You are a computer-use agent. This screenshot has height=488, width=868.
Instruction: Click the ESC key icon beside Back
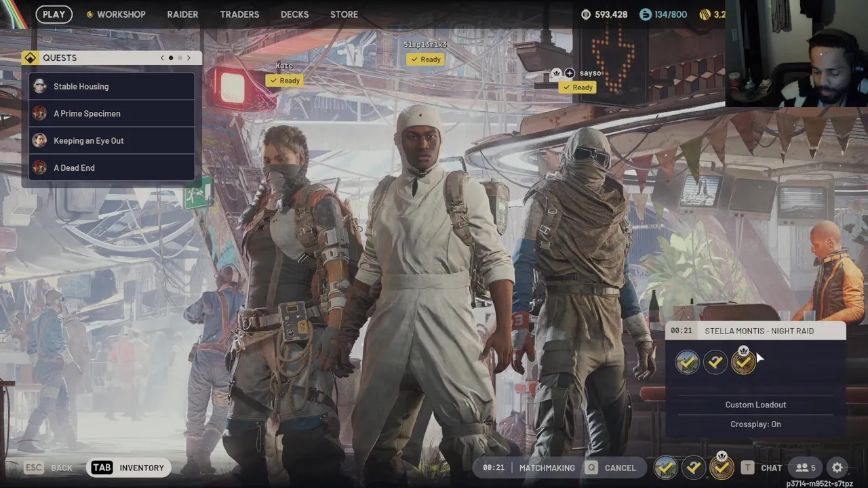pyautogui.click(x=34, y=468)
